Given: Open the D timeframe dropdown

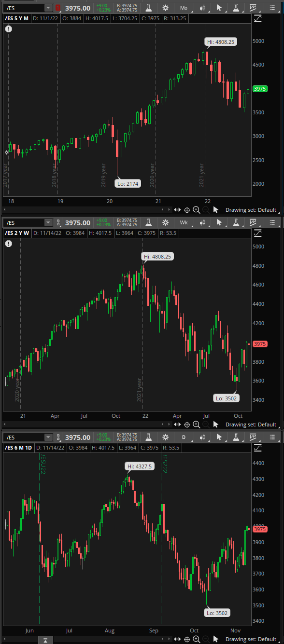Looking at the screenshot, I should pyautogui.click(x=184, y=438).
